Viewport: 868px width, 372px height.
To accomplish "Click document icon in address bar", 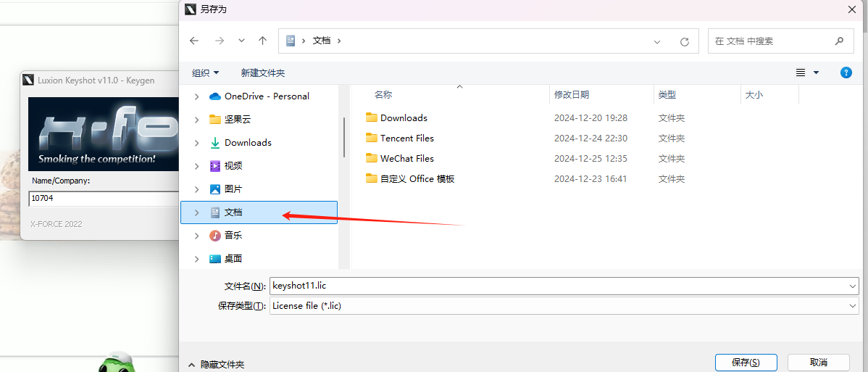I will click(x=291, y=41).
